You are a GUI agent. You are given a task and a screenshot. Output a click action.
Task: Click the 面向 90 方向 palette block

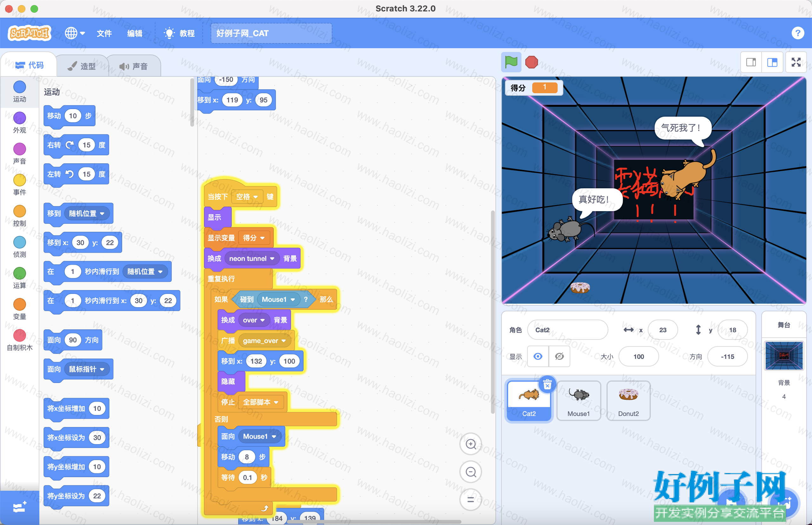pyautogui.click(x=73, y=340)
